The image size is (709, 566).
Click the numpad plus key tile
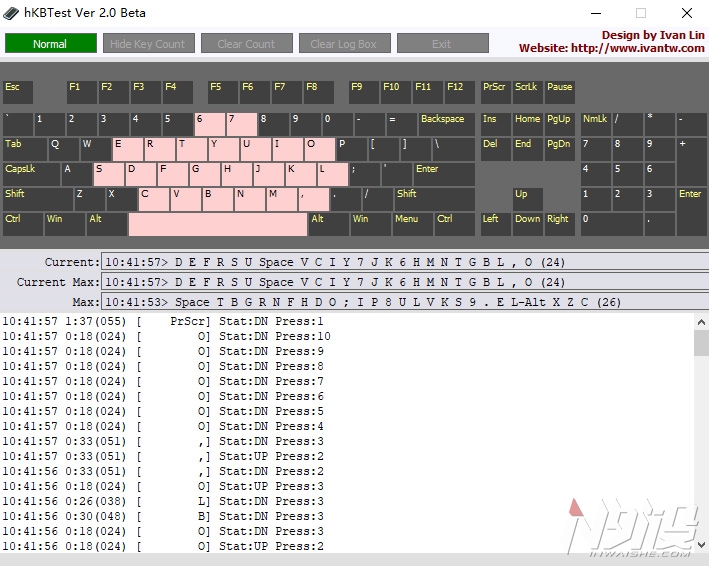point(692,162)
